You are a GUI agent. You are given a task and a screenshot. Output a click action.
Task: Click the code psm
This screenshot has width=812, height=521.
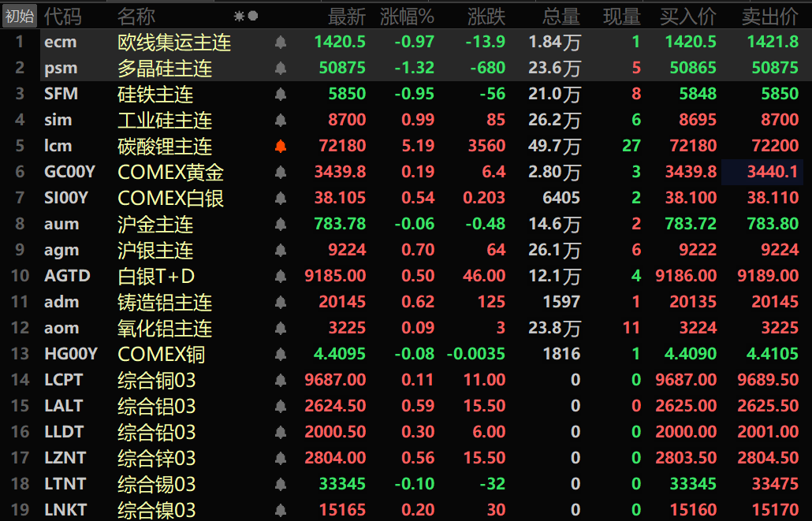pos(61,69)
